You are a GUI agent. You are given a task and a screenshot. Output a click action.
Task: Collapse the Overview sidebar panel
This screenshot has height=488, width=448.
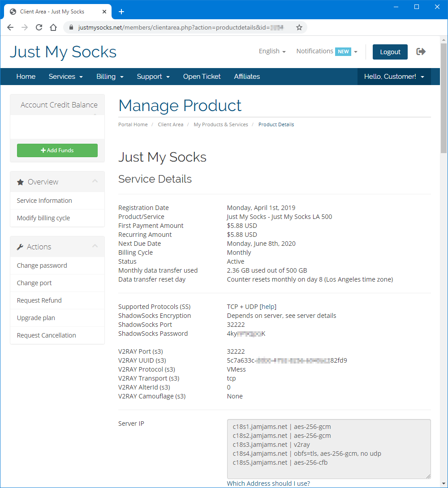pyautogui.click(x=95, y=181)
